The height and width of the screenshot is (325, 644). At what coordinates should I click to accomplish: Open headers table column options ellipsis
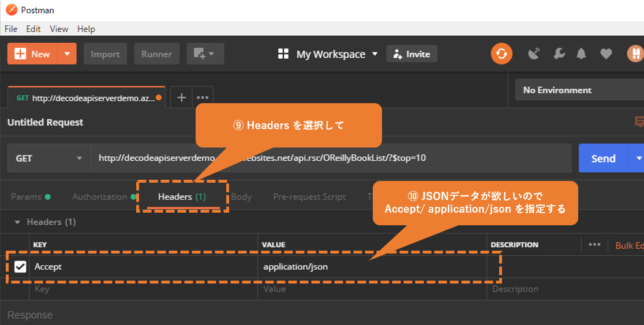594,244
